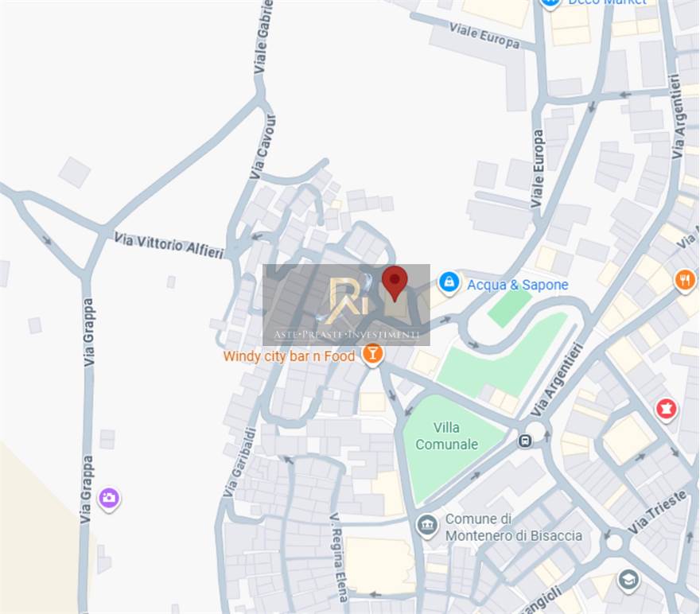Screen dimensions: 700x614
Task: Click the Windy city bar n Food label
Action: [x=289, y=356]
